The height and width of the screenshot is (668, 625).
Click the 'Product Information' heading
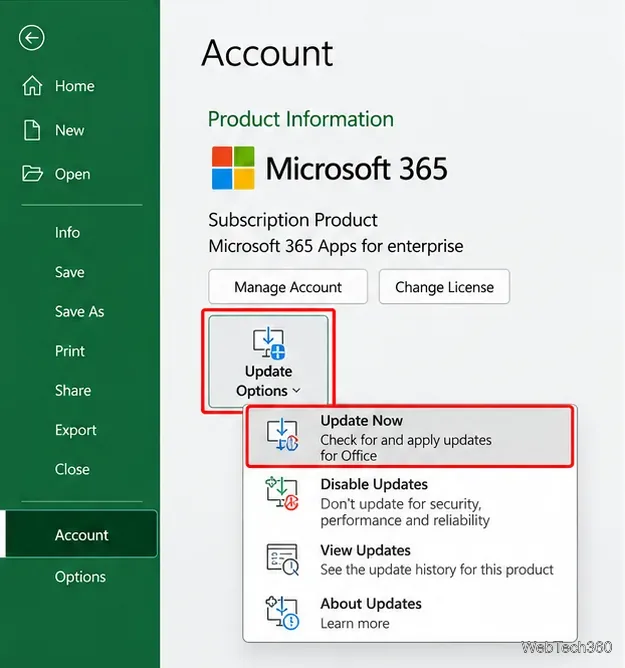[x=301, y=119]
